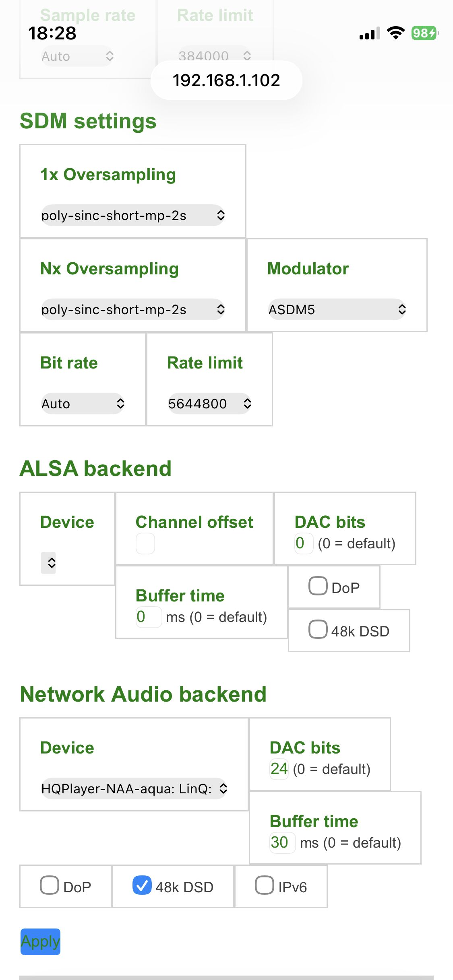The image size is (453, 980).
Task: Edit Network Audio DAC bits value 24
Action: (x=279, y=769)
